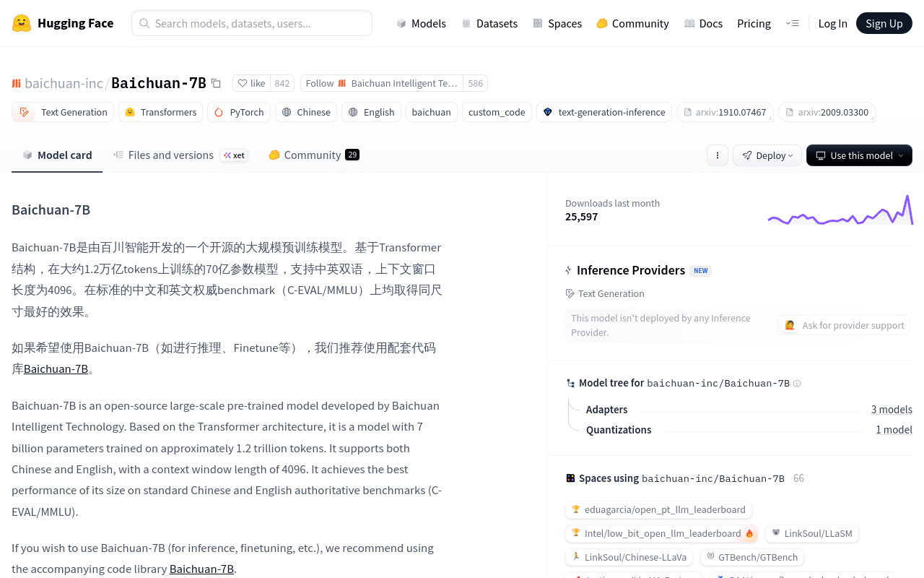Viewport: 924px width, 578px height.
Task: Click the Baichuan-7B model title in the header
Action: (159, 83)
